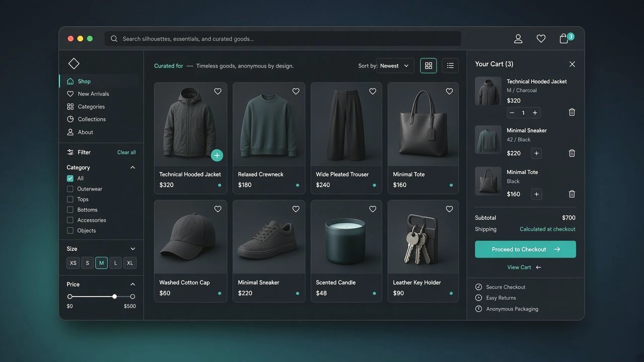644x362 pixels.
Task: Favorite the Technical Hooded Jacket product card
Action: point(218,92)
